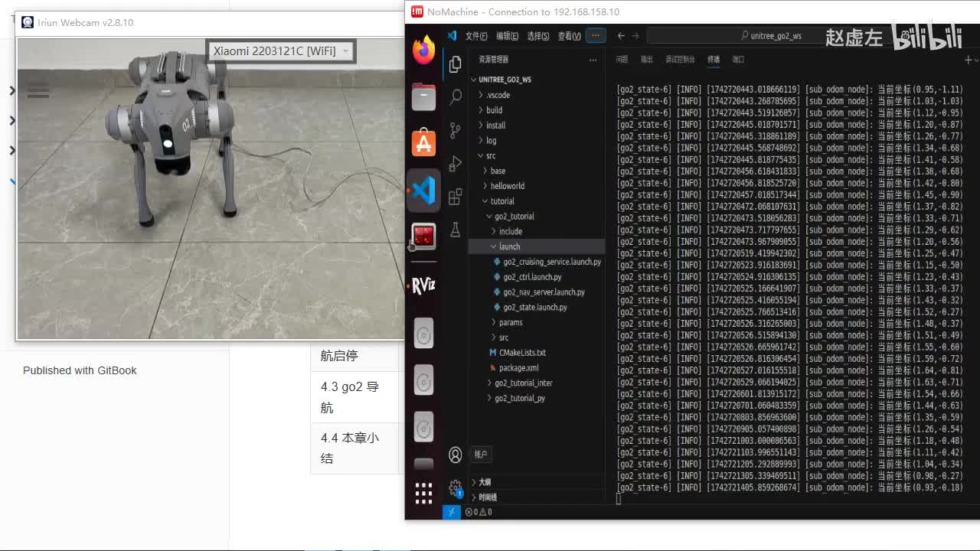Switch to the 调试控制台 debug console tab
980x551 pixels.
680,60
